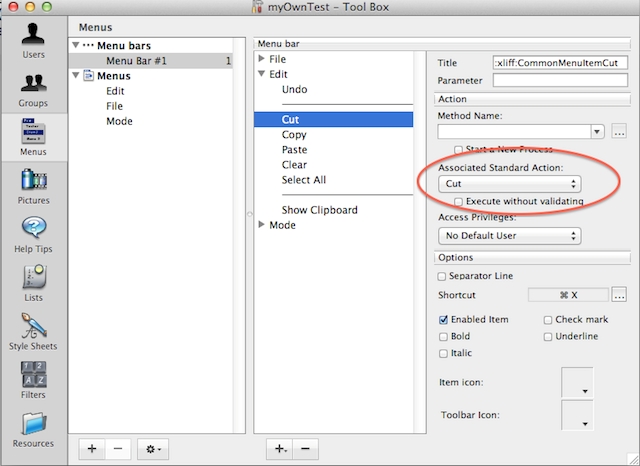
Task: Open the Access Privileges dropdown
Action: click(509, 236)
